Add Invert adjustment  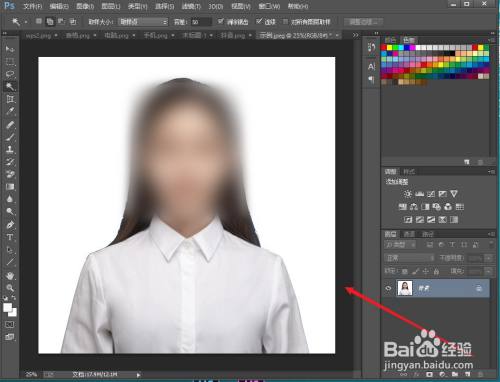click(x=408, y=220)
